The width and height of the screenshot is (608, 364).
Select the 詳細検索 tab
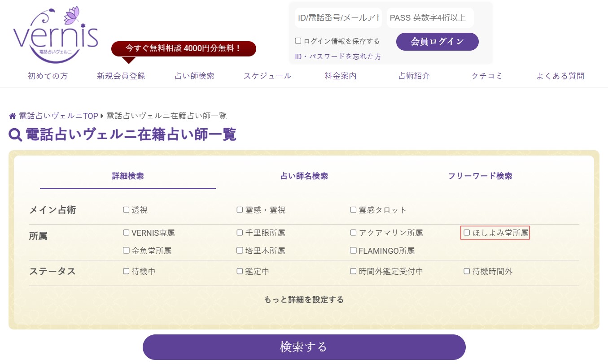coord(128,176)
